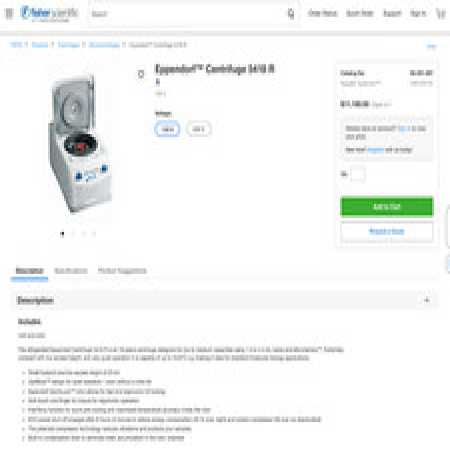
Task: Focus the header search field
Action: pyautogui.click(x=188, y=14)
